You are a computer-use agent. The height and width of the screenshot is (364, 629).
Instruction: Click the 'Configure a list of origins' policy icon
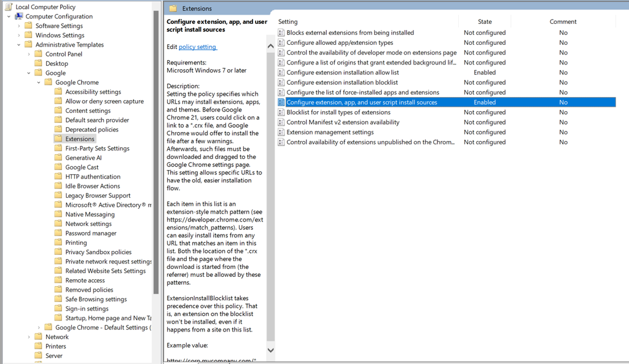click(281, 63)
